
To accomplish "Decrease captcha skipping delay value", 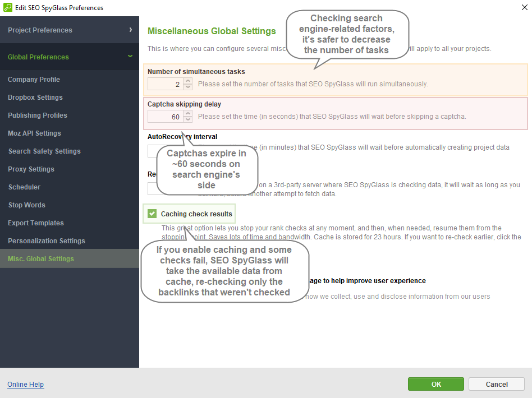I will 188,119.
